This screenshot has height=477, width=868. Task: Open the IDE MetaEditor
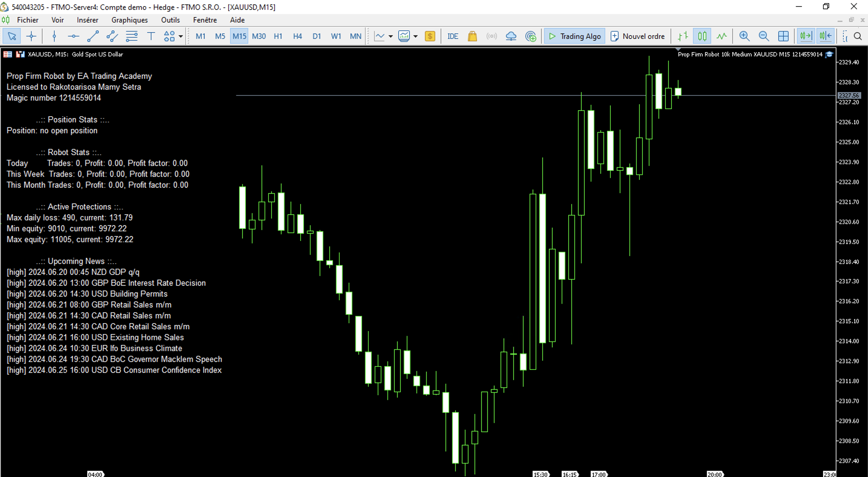(452, 36)
